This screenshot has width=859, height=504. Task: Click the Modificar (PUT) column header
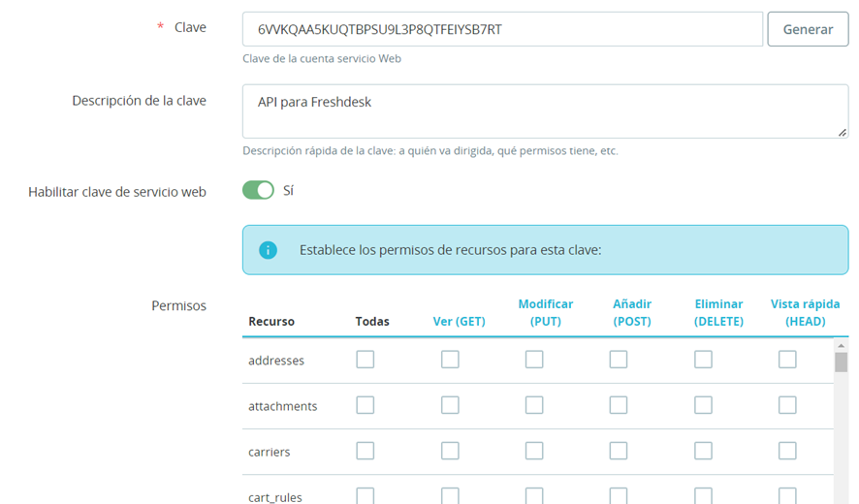pyautogui.click(x=545, y=312)
